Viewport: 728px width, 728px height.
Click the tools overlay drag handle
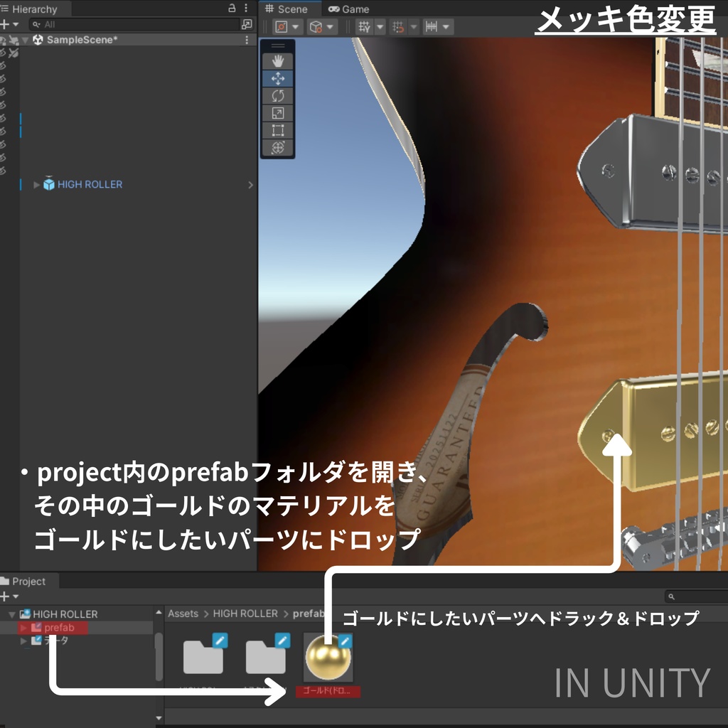278,45
